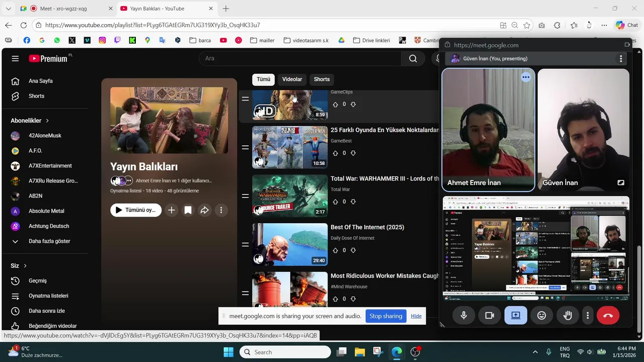Downvote the '25 Farklı Oyunda' video
The width and height of the screenshot is (644, 362).
pos(353,153)
